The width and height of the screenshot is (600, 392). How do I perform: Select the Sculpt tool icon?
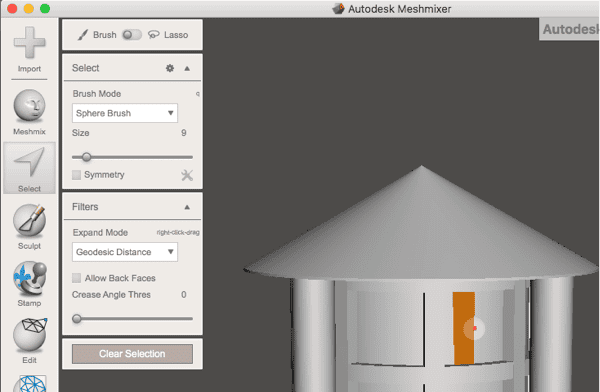click(29, 220)
